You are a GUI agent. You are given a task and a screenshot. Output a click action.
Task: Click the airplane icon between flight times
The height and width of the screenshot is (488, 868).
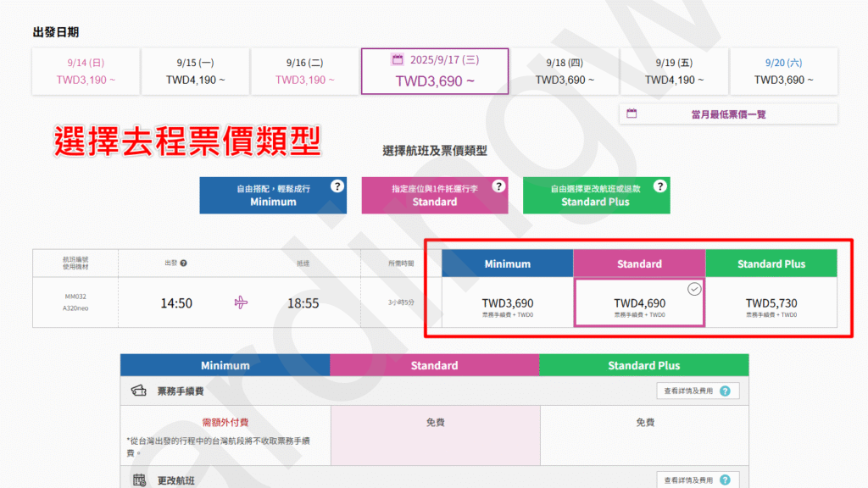[x=241, y=302]
